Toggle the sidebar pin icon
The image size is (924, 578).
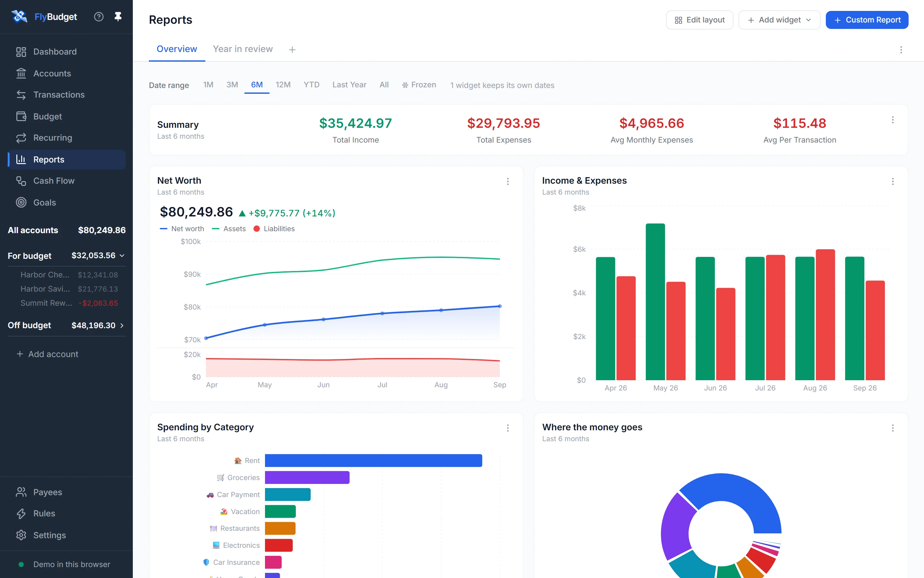click(x=118, y=16)
